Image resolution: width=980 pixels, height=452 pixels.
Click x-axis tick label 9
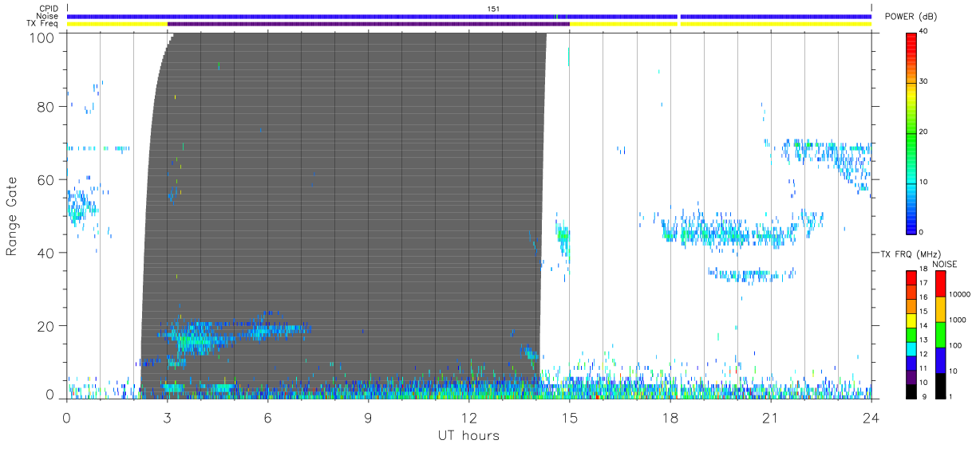point(369,419)
